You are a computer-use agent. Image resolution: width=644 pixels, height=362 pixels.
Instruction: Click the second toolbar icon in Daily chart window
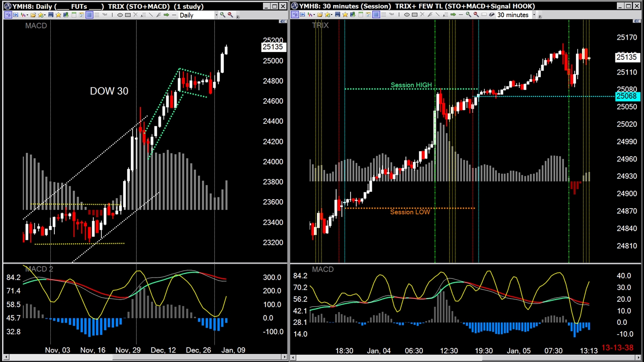15,15
